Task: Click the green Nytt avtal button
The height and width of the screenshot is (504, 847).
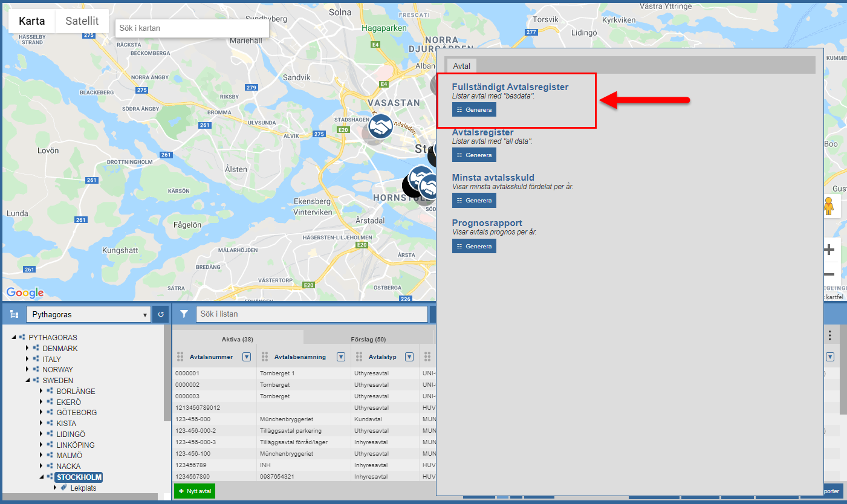Action: 195,491
